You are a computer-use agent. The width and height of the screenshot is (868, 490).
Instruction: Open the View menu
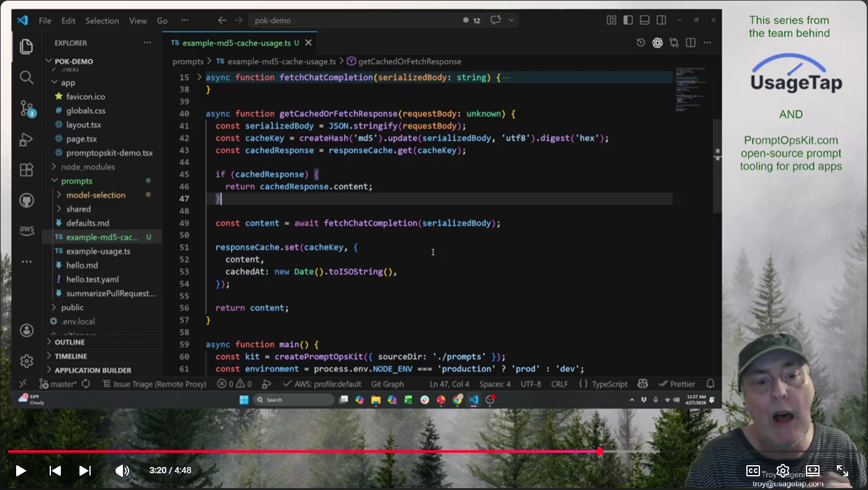[138, 20]
